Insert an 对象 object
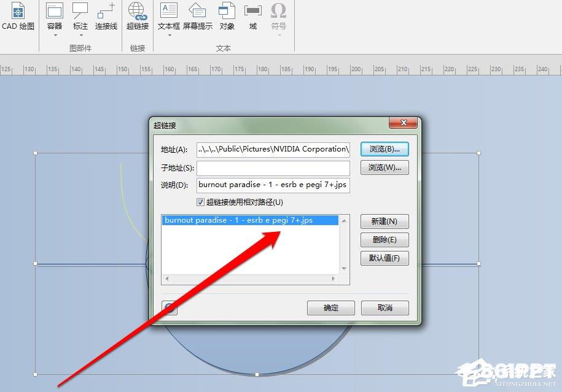The height and width of the screenshot is (392, 562). [x=227, y=17]
